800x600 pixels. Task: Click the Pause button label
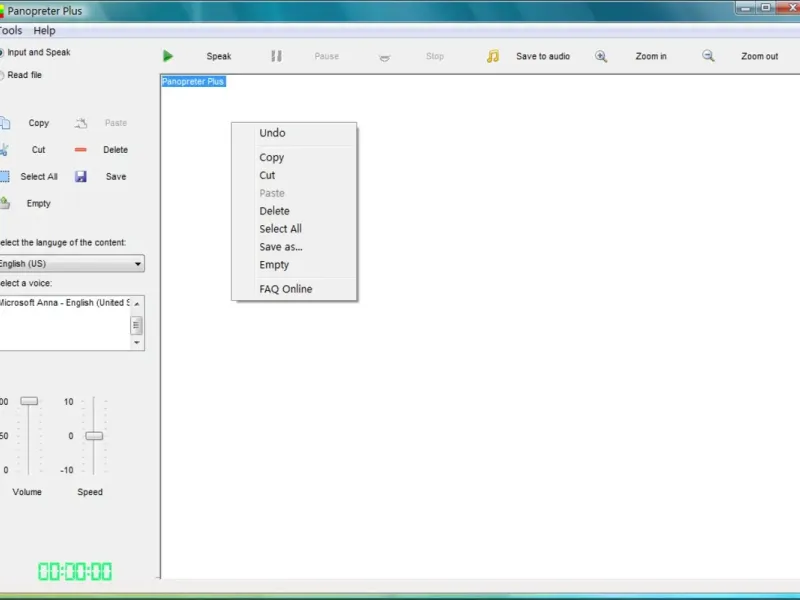point(327,56)
